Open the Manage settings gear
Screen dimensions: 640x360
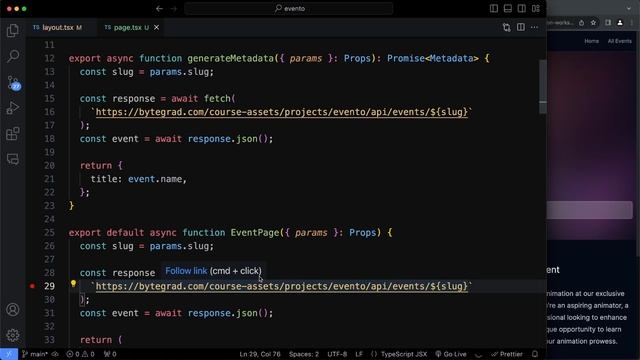point(13,335)
